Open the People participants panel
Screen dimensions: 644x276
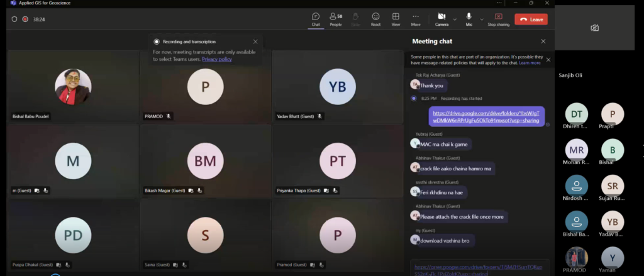pos(336,19)
